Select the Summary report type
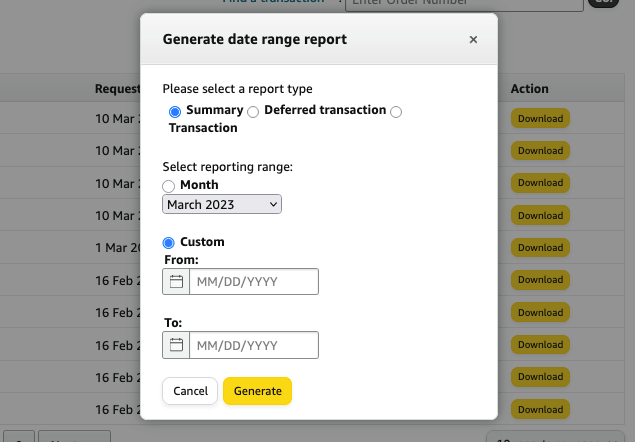This screenshot has width=635, height=442. point(175,111)
